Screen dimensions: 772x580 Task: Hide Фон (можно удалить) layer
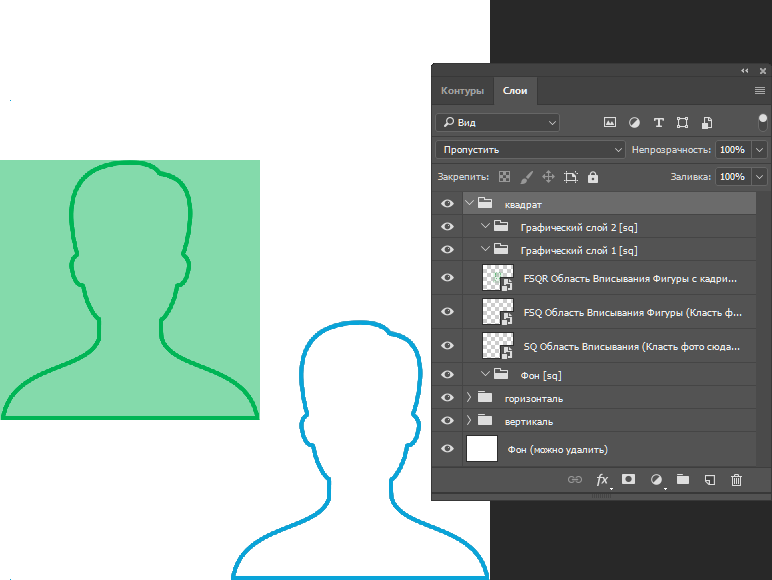447,449
